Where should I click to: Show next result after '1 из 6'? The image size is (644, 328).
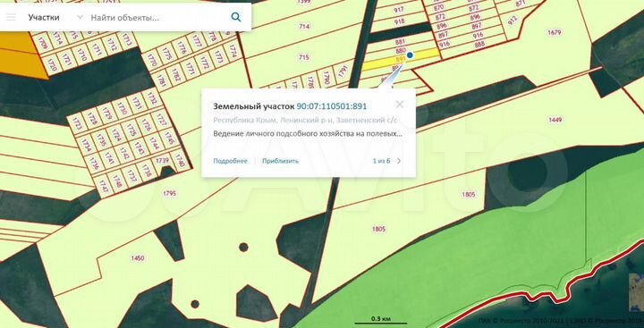[399, 161]
